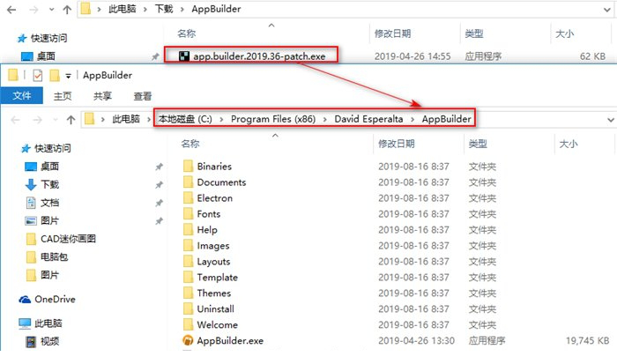Click the Forward arrow in back window
This screenshot has height=364, width=617.
pyautogui.click(x=33, y=10)
